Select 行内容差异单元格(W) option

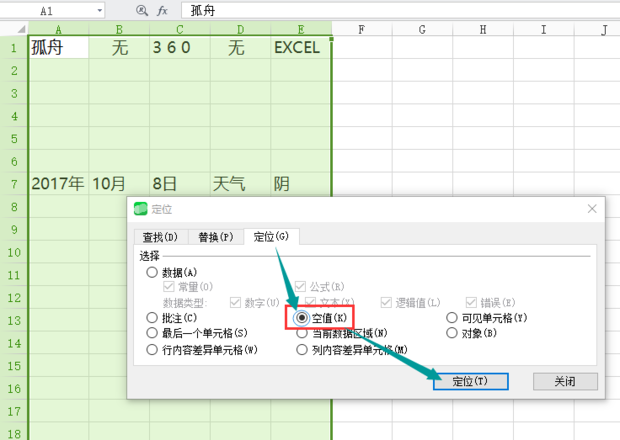[x=152, y=350]
